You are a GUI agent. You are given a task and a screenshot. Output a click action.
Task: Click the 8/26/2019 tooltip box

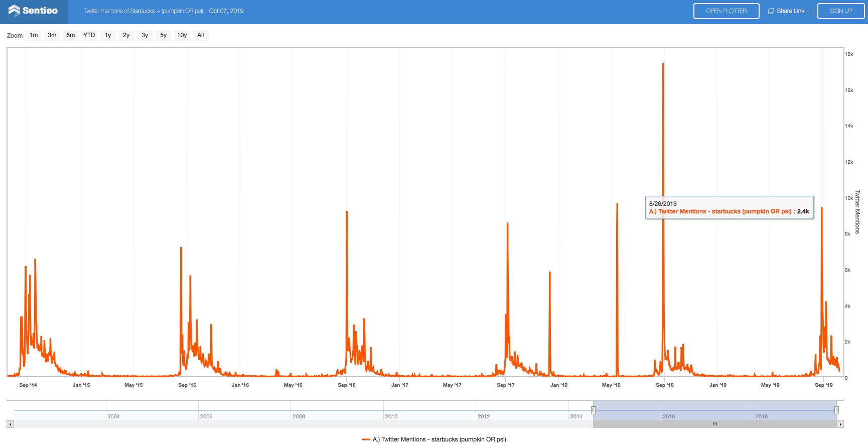pyautogui.click(x=730, y=207)
